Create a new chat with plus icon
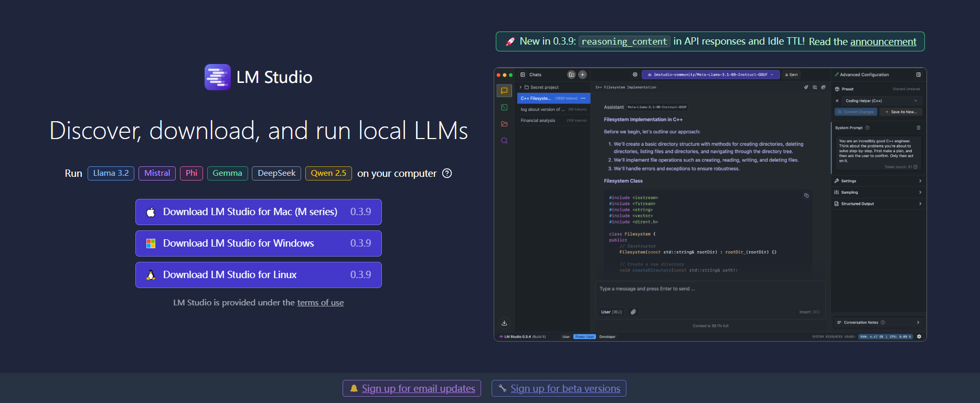The height and width of the screenshot is (403, 980). tap(582, 75)
